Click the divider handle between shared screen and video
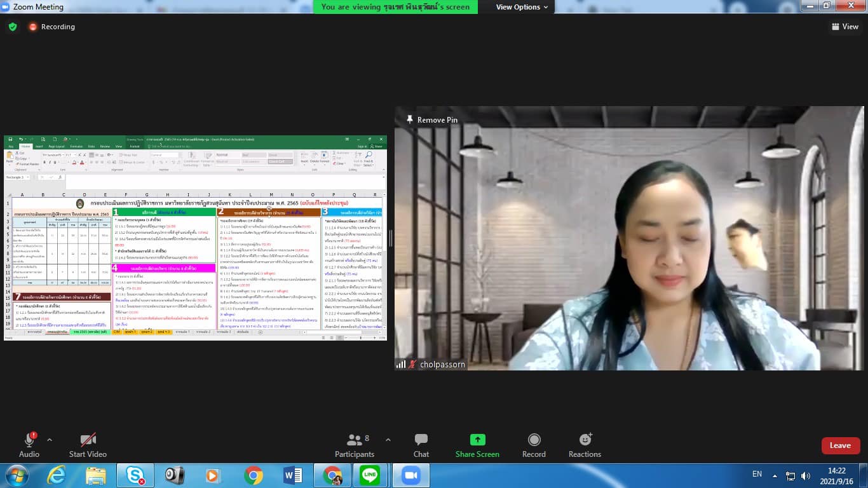The image size is (868, 488). [391, 238]
